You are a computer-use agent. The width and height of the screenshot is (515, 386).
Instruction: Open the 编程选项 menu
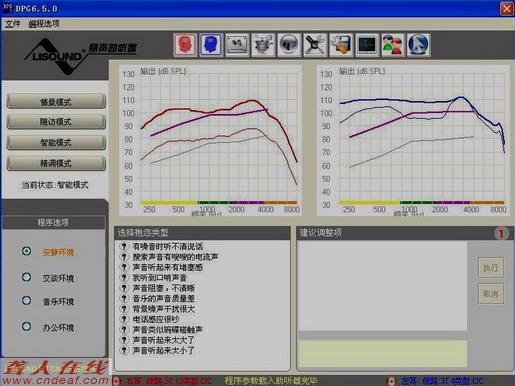click(x=44, y=24)
